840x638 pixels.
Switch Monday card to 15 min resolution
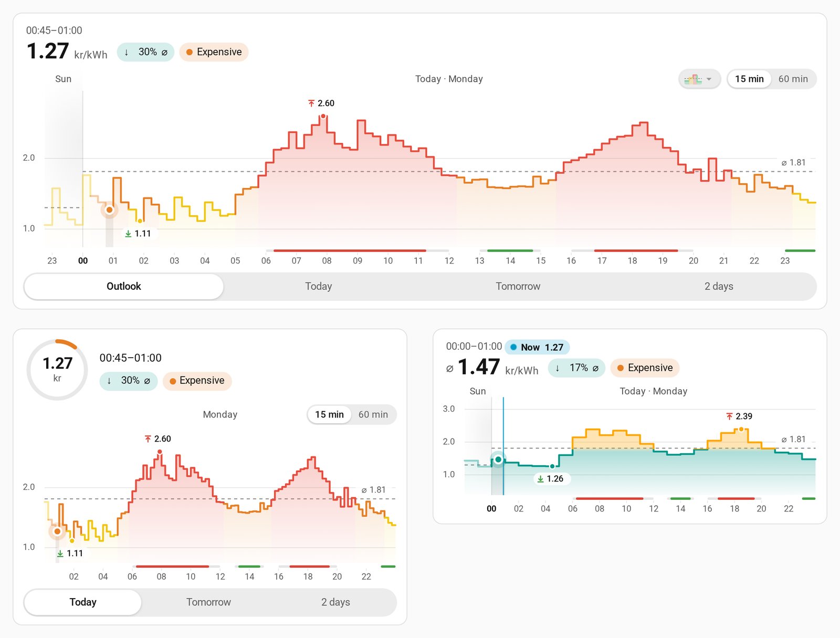point(329,415)
